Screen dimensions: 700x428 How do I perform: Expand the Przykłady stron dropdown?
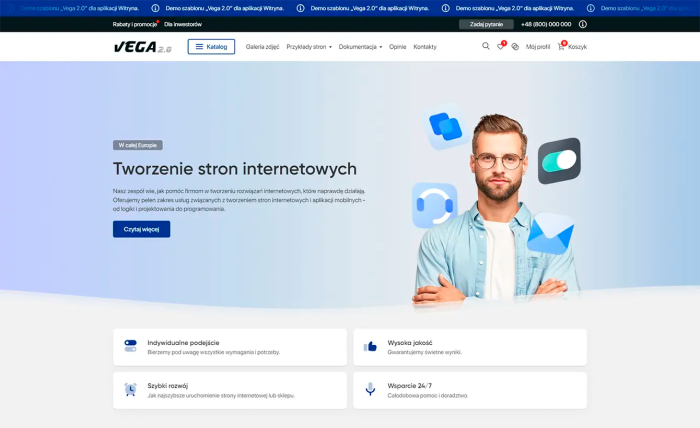[308, 47]
